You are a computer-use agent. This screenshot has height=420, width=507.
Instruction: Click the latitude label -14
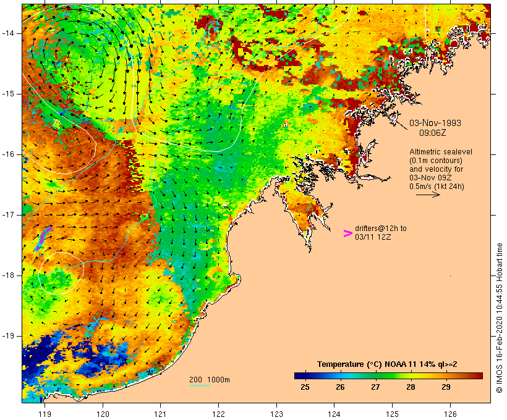pos(8,33)
